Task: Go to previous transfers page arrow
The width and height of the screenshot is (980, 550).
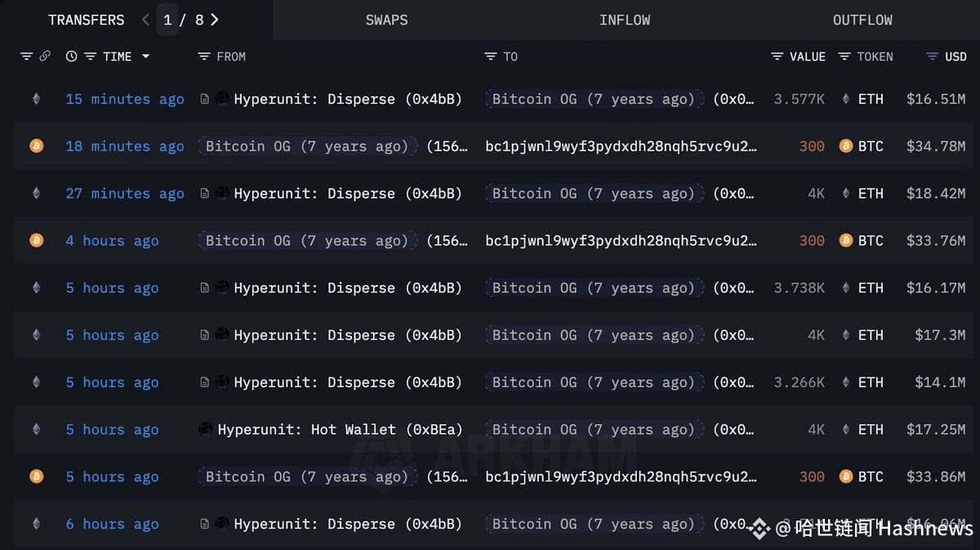Action: (x=145, y=20)
